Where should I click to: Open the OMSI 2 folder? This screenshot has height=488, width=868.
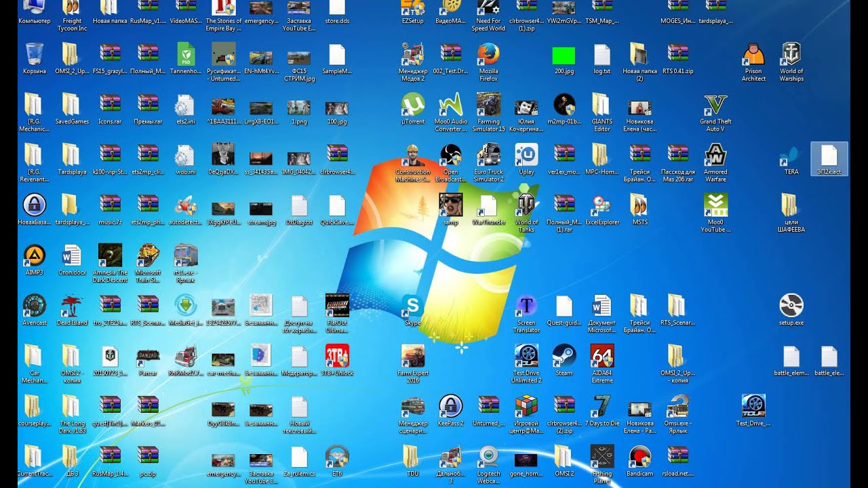[564, 461]
